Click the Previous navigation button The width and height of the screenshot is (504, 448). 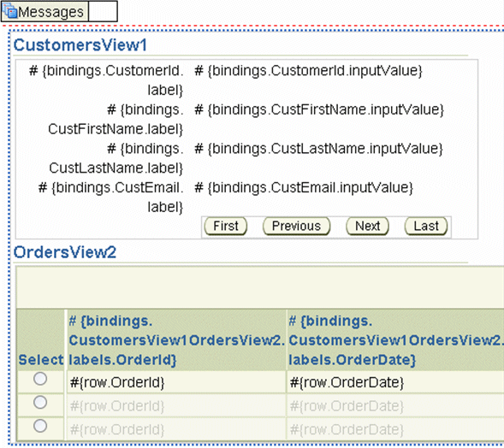pos(296,226)
